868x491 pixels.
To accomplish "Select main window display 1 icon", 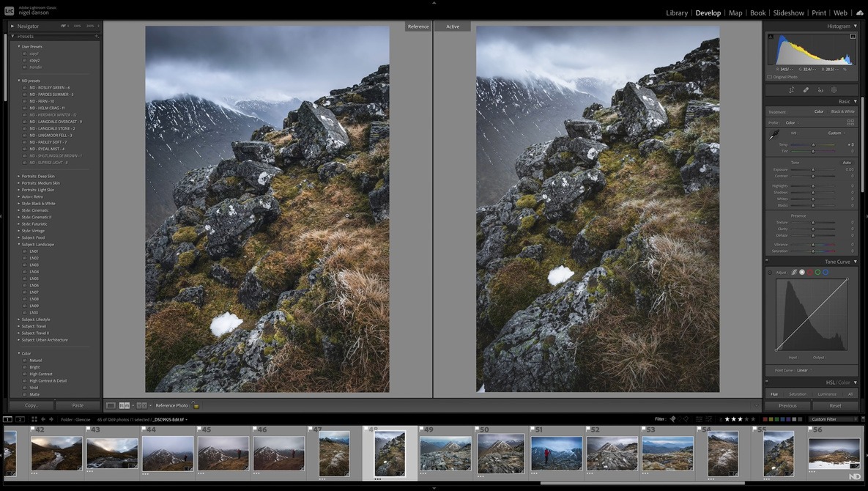I will point(8,420).
